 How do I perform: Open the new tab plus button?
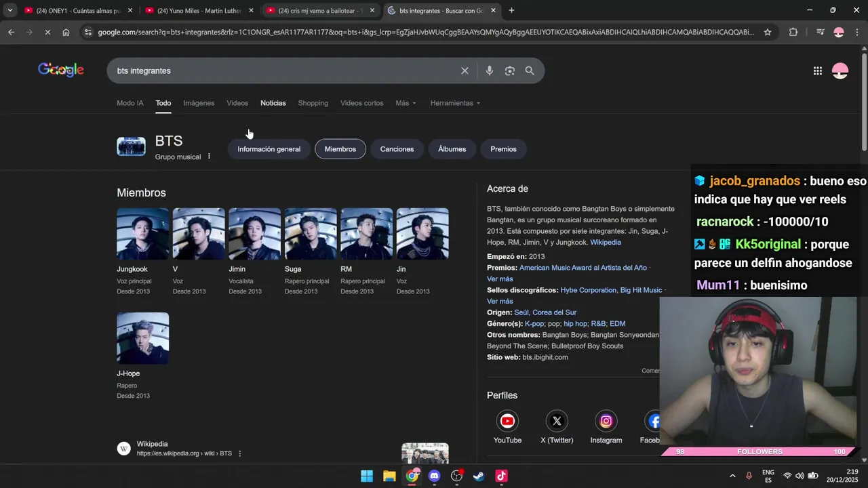tap(511, 10)
